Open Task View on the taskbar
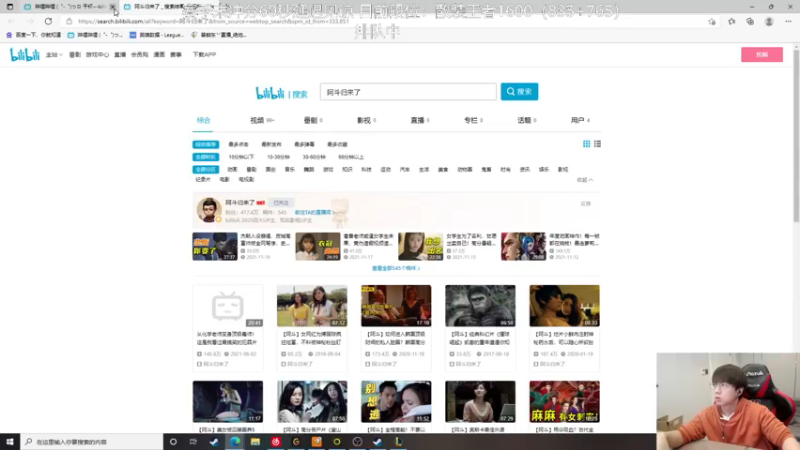800x450 pixels. [x=193, y=441]
